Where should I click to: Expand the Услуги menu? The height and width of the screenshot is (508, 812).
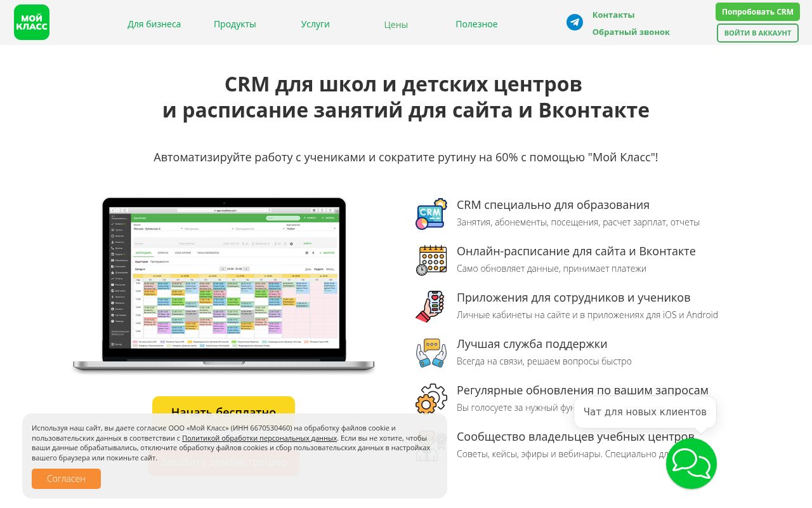pos(315,24)
